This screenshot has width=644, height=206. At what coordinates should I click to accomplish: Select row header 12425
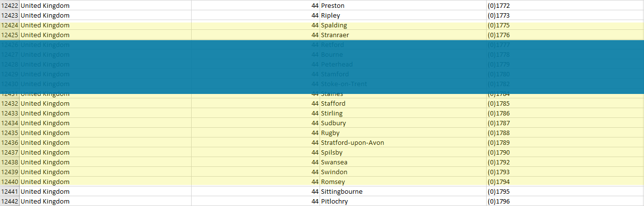(x=10, y=35)
